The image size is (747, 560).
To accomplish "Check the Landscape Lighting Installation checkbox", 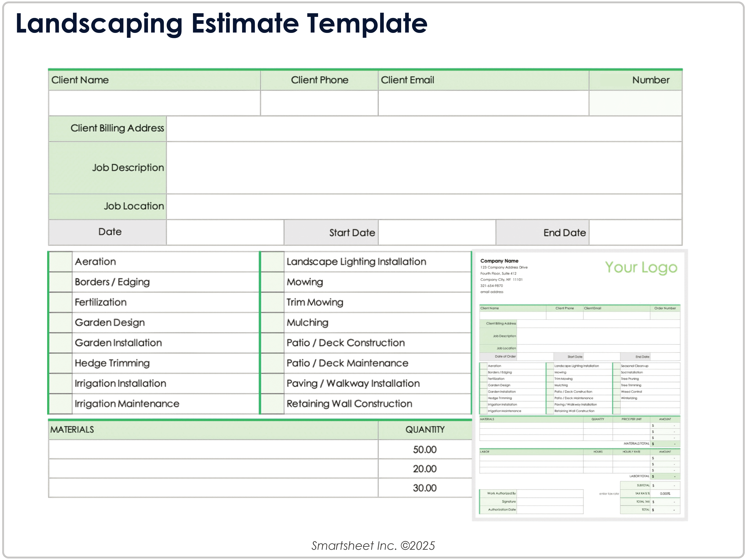I will coord(273,261).
